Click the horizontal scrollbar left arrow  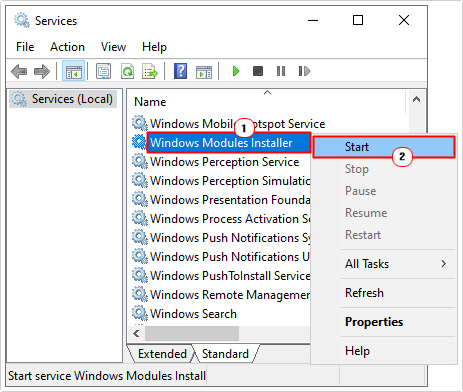(x=136, y=333)
